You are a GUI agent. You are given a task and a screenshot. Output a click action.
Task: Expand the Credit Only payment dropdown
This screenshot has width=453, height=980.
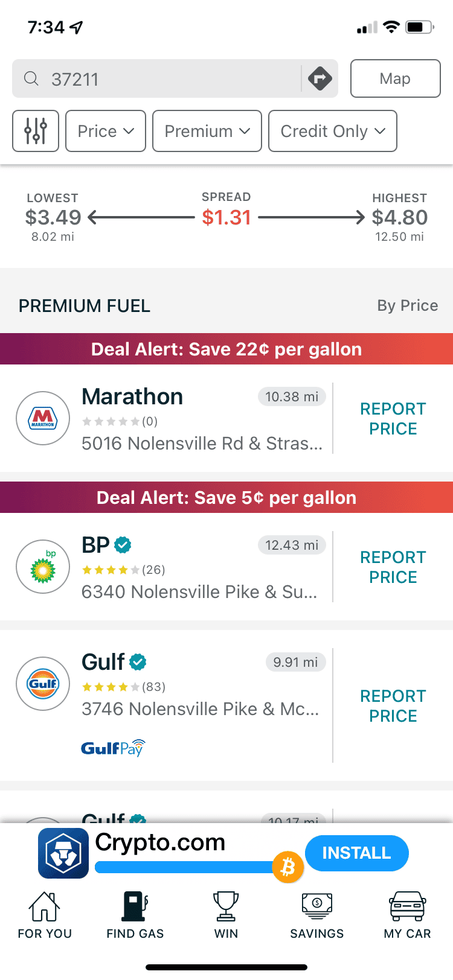pos(333,131)
